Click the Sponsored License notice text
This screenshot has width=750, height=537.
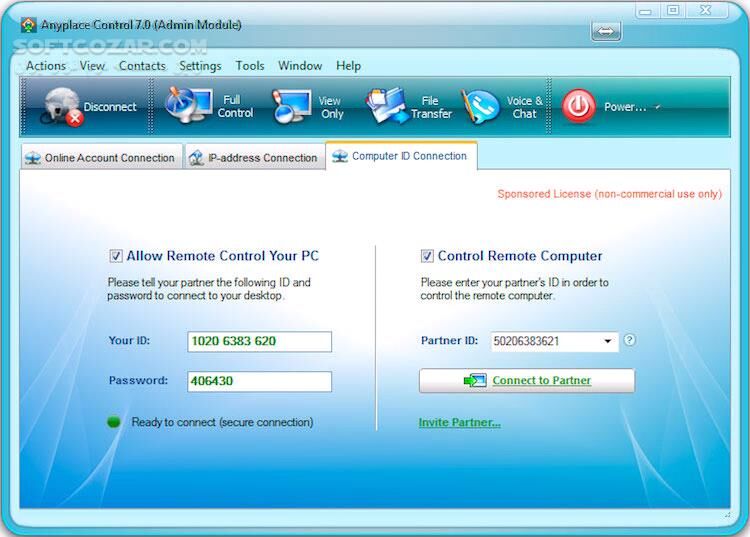pyautogui.click(x=609, y=194)
